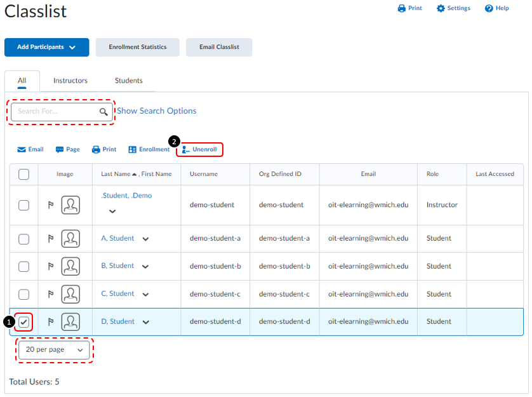Open Show Search Options
532x397 pixels.
(156, 111)
